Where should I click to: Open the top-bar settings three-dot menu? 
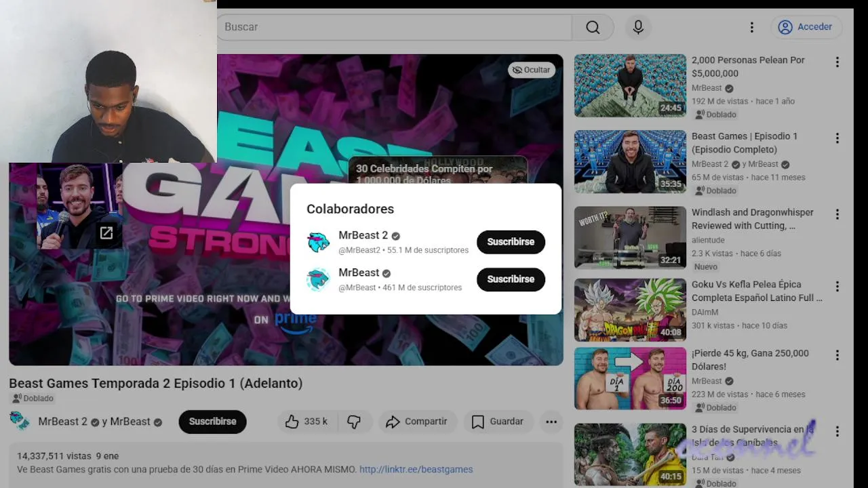click(x=751, y=27)
